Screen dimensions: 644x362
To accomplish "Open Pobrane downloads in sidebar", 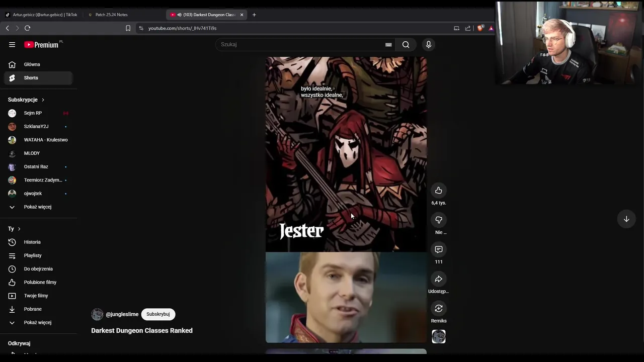I will pos(38,309).
